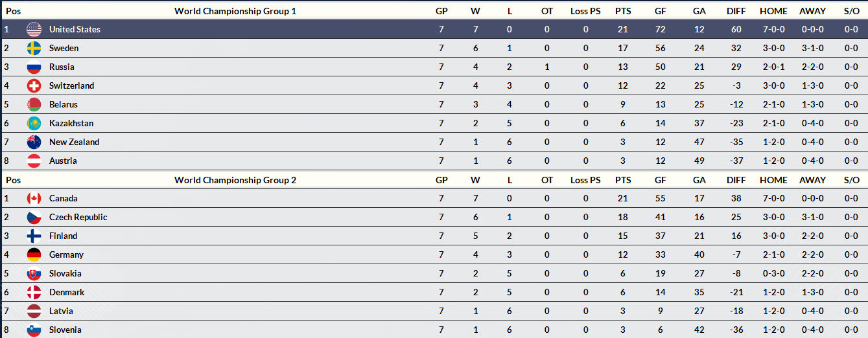Click the Kazakhstan flag icon
The height and width of the screenshot is (338, 868).
click(34, 123)
